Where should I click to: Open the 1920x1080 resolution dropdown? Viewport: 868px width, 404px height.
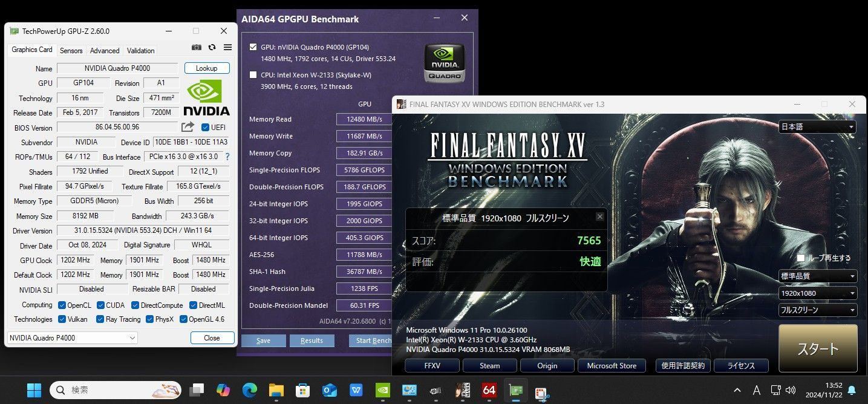coord(818,293)
